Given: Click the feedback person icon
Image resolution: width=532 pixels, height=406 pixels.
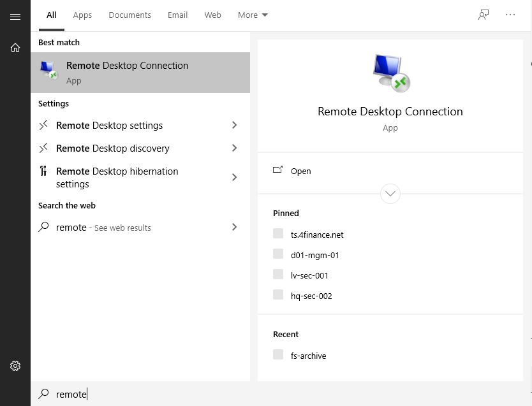Looking at the screenshot, I should (484, 15).
